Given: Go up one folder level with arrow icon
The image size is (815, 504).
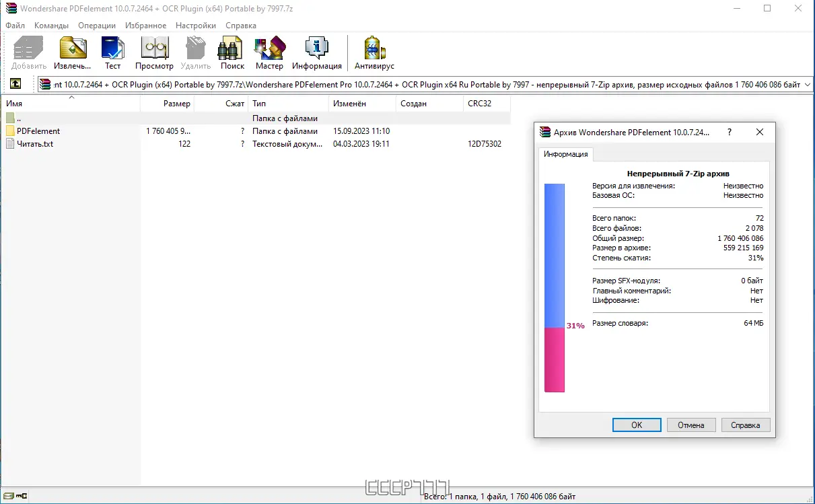Looking at the screenshot, I should [x=15, y=83].
